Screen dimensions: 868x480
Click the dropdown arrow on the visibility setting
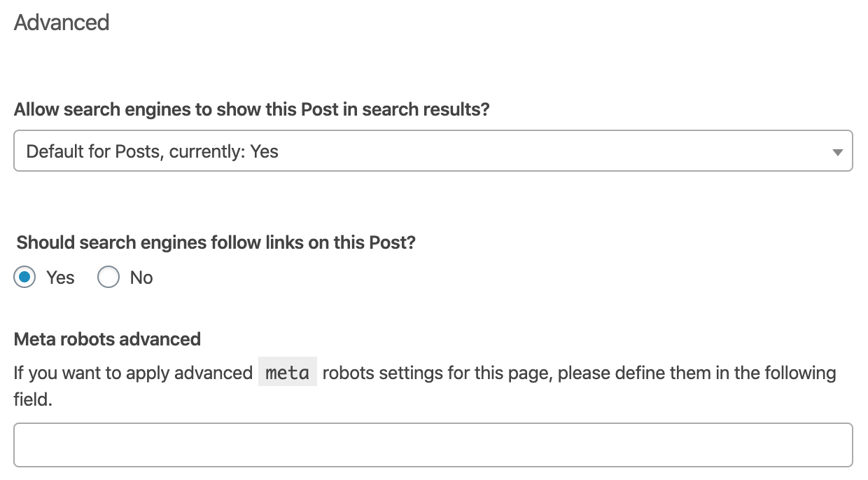coord(837,150)
